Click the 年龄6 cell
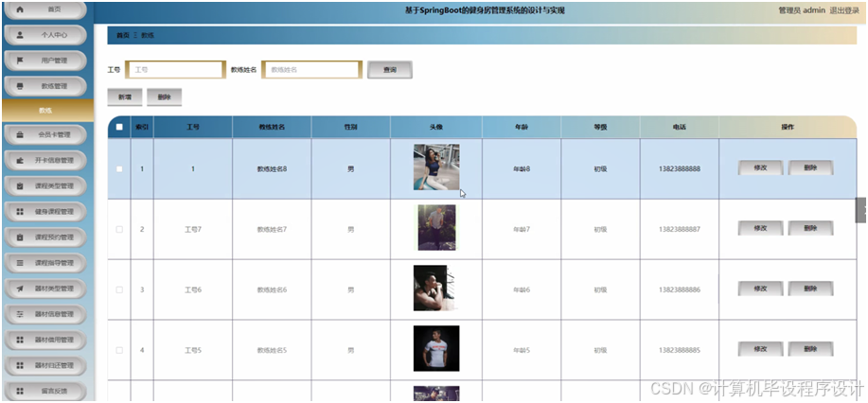Image resolution: width=868 pixels, height=403 pixels. coord(522,289)
